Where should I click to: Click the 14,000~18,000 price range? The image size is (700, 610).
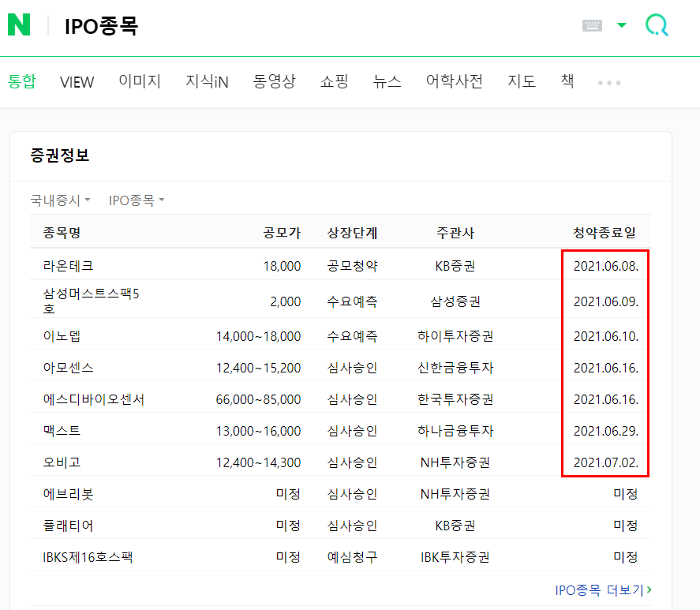click(x=259, y=336)
